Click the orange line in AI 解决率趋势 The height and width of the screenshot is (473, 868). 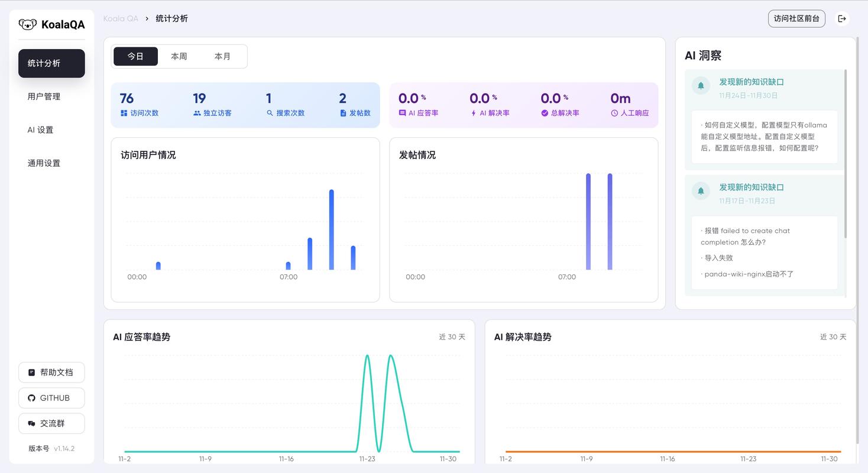point(673,452)
